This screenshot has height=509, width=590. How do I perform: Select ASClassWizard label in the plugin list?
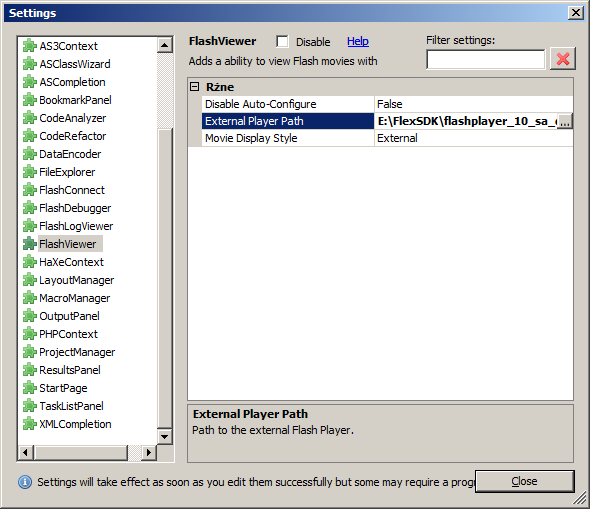75,64
